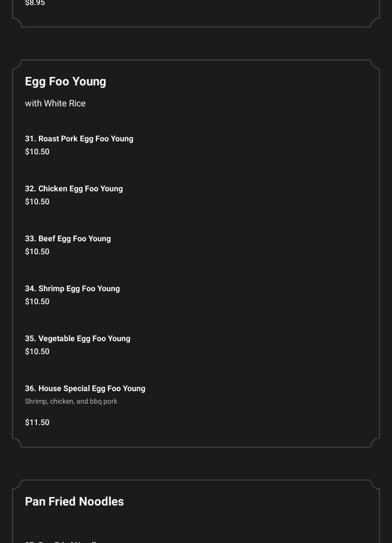Open the partially visible item 37 at bottom
392x543 pixels.
[65, 541]
